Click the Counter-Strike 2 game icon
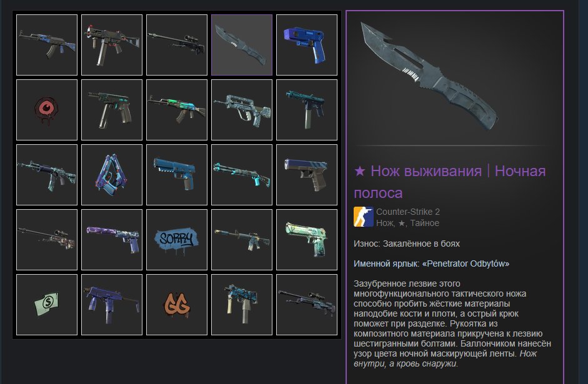The image size is (588, 384). (x=364, y=217)
